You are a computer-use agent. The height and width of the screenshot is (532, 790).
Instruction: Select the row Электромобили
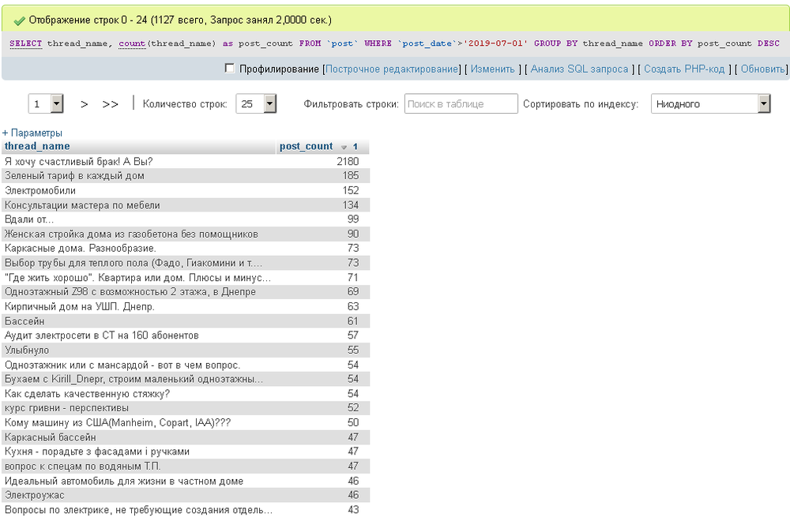(x=40, y=190)
